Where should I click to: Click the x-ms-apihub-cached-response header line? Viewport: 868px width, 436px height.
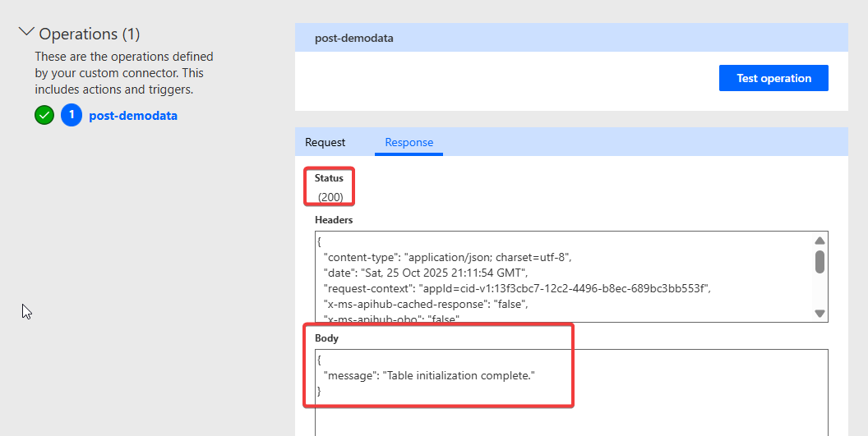(425, 304)
